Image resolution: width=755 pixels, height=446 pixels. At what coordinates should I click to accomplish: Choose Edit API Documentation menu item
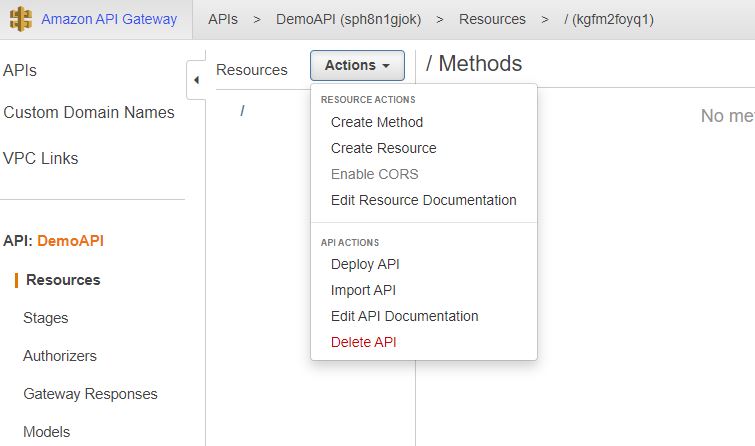click(404, 316)
